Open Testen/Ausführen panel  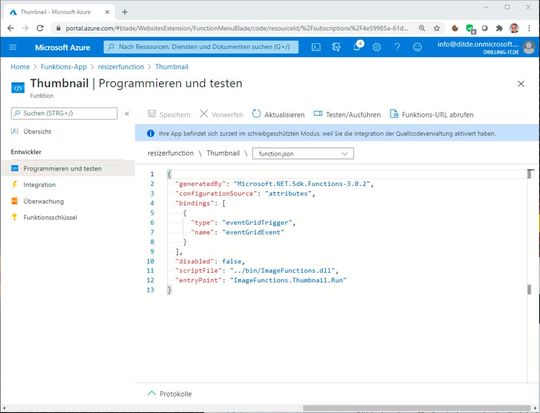[x=347, y=114]
